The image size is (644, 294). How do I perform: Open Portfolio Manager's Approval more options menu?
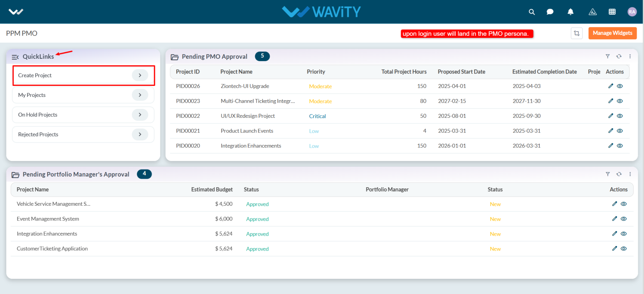point(630,174)
